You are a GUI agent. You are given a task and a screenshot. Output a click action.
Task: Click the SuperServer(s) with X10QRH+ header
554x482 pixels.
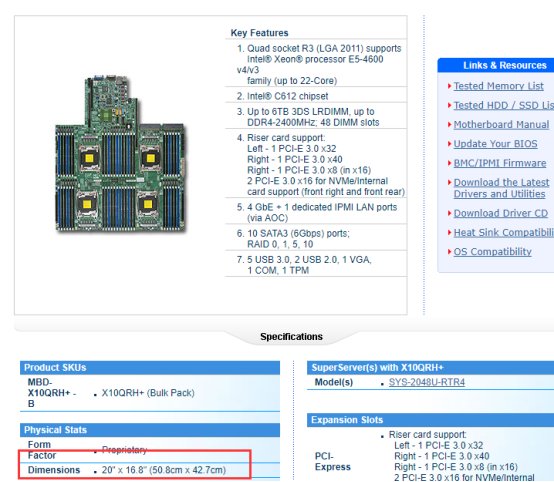point(430,368)
